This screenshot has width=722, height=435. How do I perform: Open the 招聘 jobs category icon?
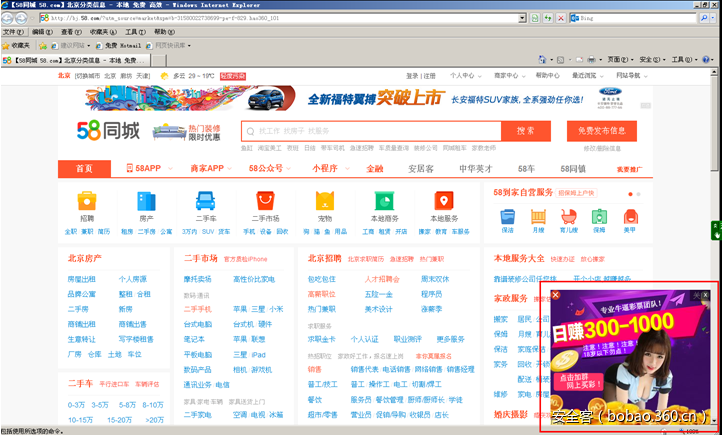click(87, 201)
